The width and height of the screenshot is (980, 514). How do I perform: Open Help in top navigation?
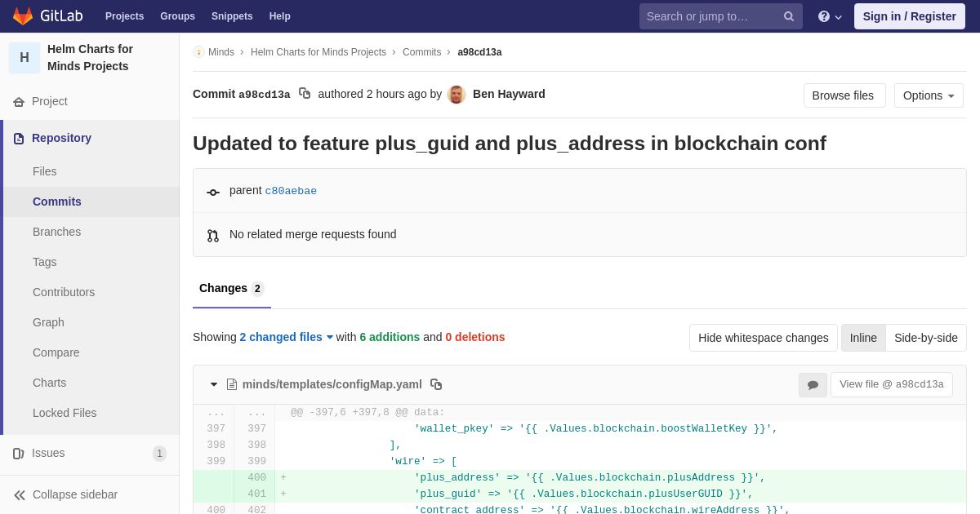click(x=280, y=16)
